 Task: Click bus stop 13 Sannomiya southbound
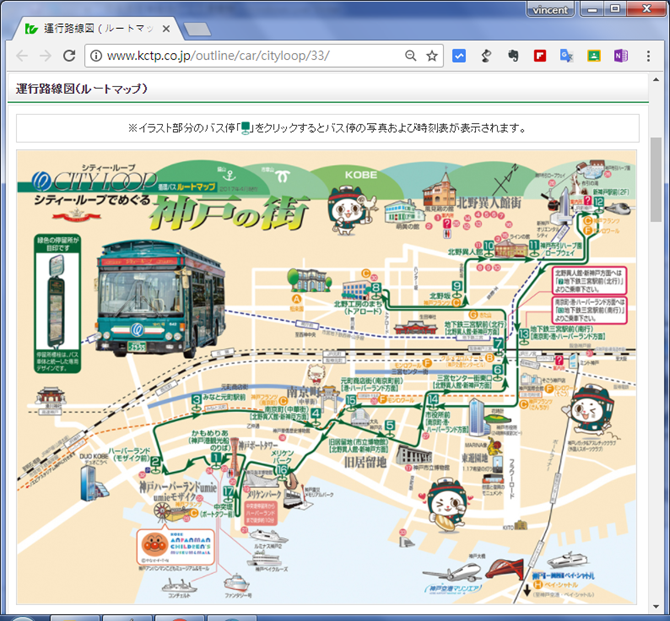tap(524, 336)
